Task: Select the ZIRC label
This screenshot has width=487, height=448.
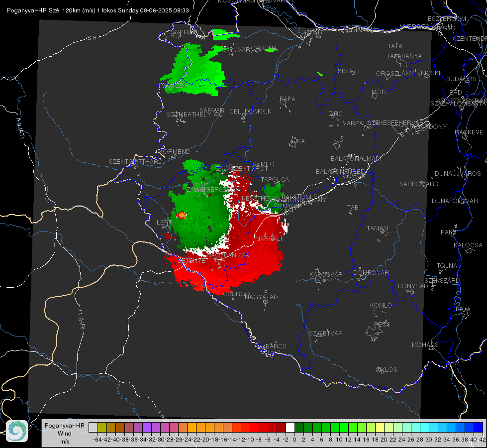Action: (336, 114)
